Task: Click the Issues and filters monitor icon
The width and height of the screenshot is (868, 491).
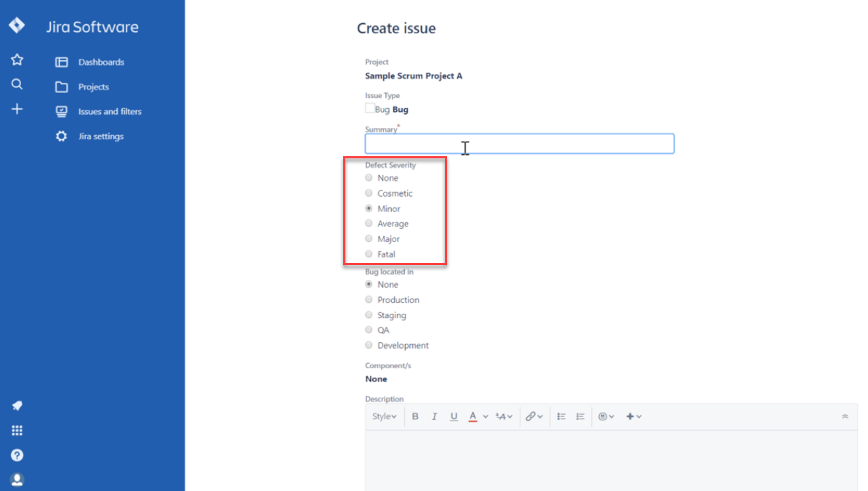Action: [x=62, y=112]
